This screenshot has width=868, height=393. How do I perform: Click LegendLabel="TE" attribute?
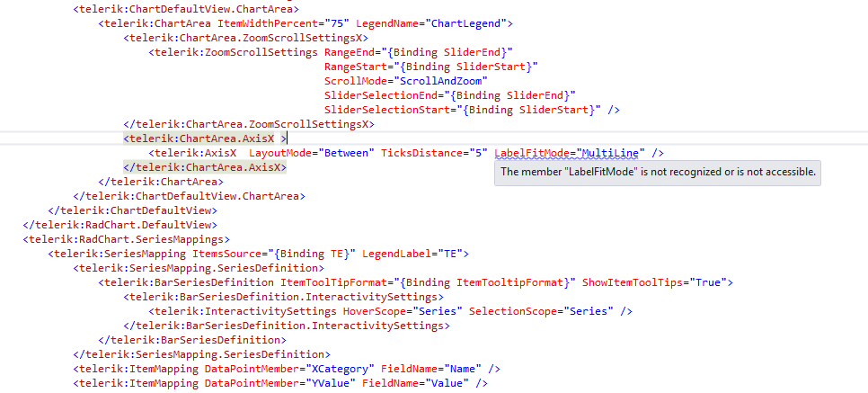(413, 254)
